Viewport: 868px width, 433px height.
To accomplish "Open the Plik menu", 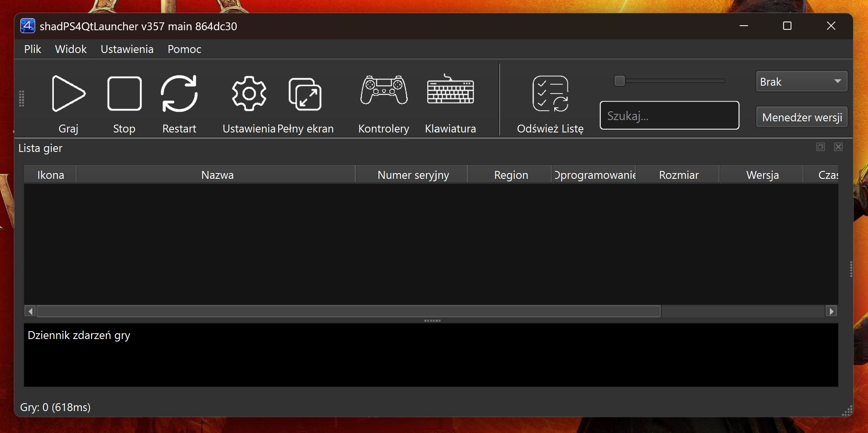I will tap(33, 49).
